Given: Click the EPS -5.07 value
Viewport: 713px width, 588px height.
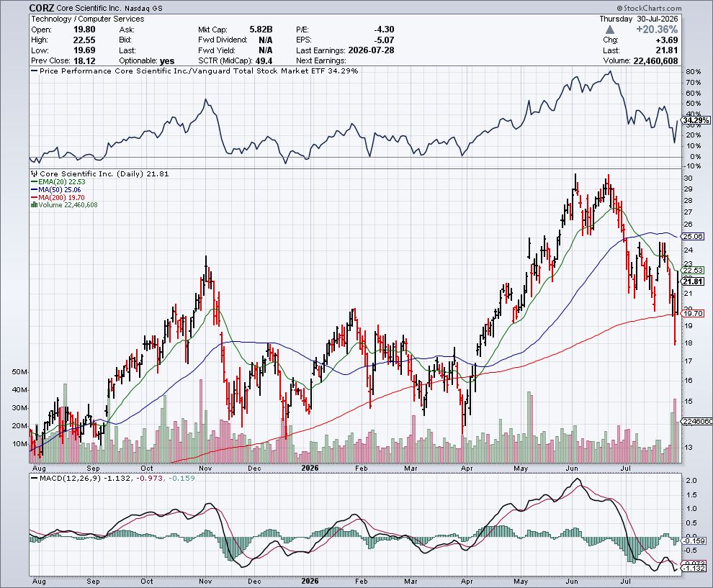Looking at the screenshot, I should coord(384,40).
